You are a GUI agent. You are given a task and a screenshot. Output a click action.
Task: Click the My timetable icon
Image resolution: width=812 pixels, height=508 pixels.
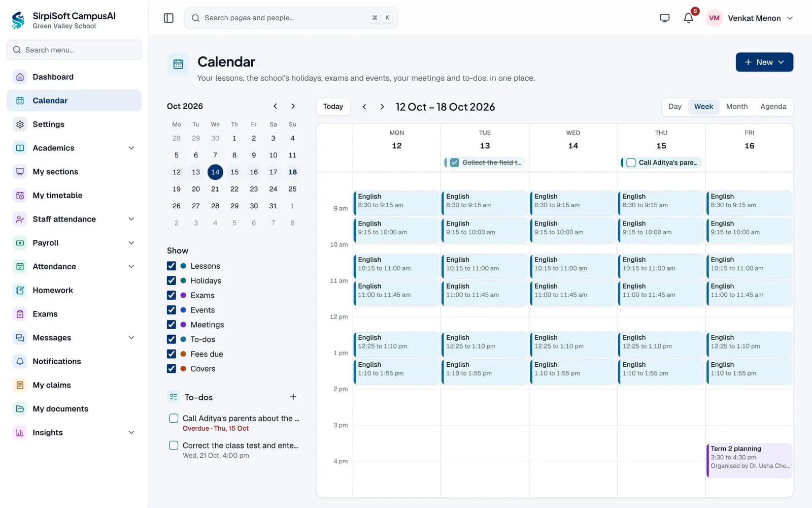20,195
